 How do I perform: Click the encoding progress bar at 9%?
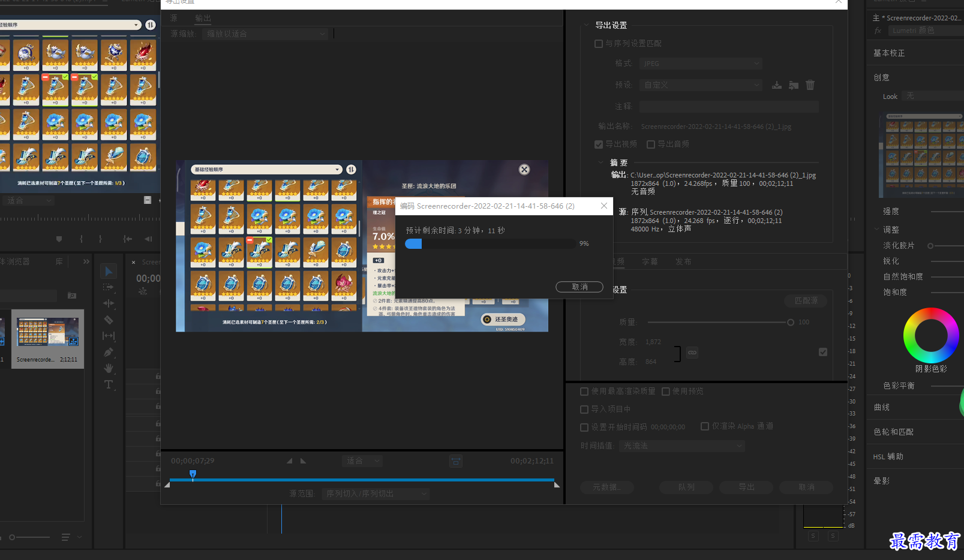click(491, 243)
